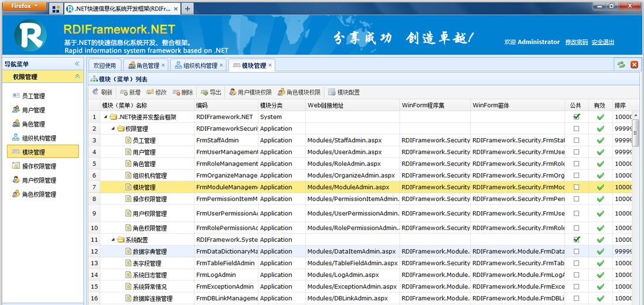This screenshot has width=644, height=305.
Task: Open 角色模块权限 from the toolbar
Action: (x=299, y=92)
